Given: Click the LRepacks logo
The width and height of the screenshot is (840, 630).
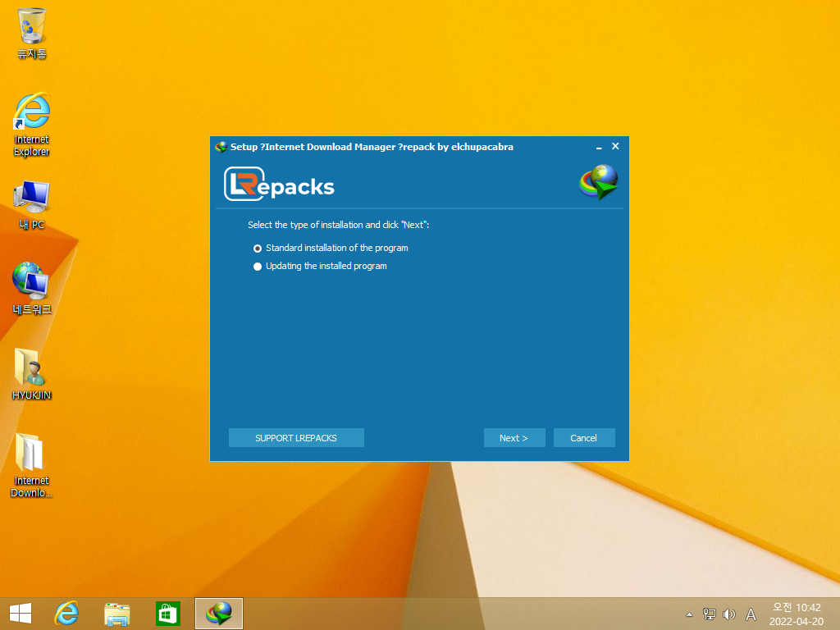Looking at the screenshot, I should [279, 185].
